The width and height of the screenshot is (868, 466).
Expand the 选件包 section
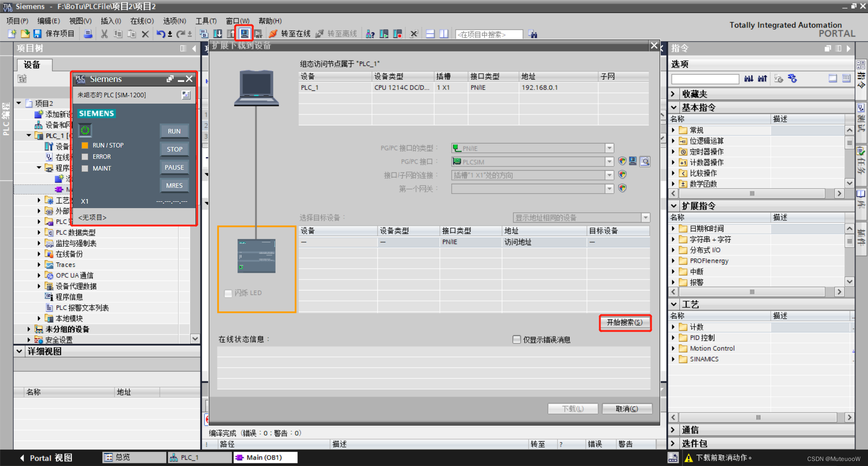(x=673, y=443)
